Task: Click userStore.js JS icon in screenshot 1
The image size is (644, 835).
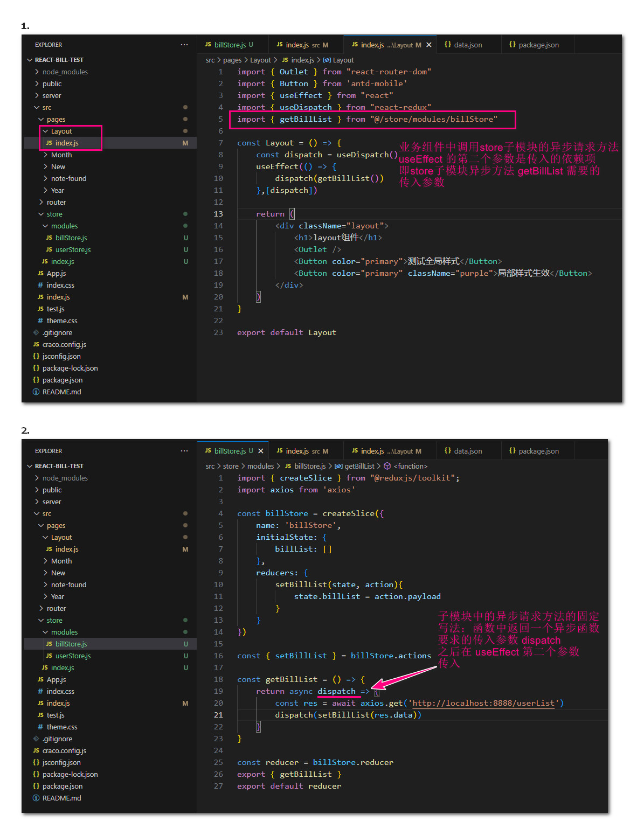Action: pyautogui.click(x=49, y=249)
